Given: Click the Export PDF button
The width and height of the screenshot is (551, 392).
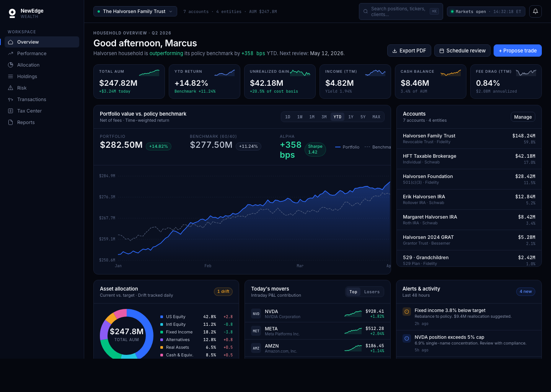Looking at the screenshot, I should pyautogui.click(x=409, y=51).
